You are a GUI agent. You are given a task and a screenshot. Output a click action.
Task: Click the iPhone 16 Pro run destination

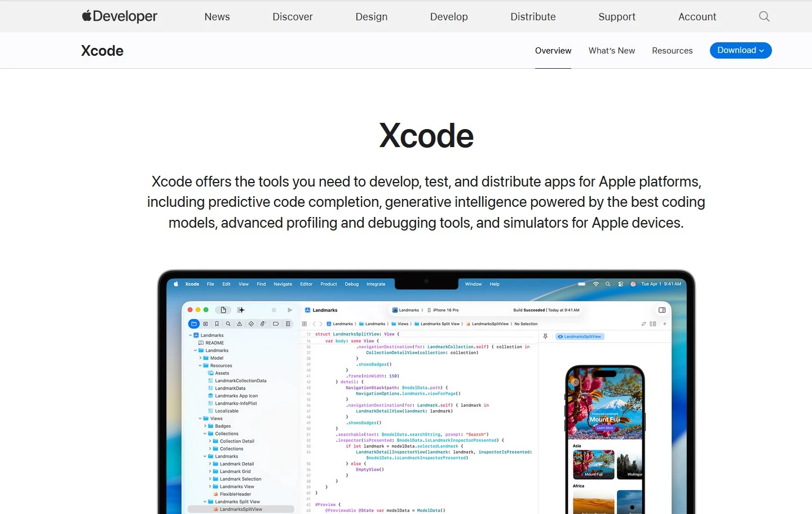pos(443,310)
